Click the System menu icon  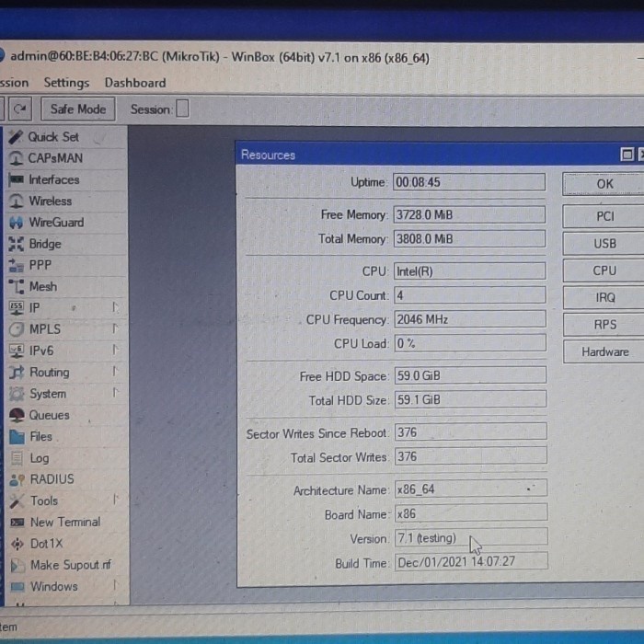click(17, 394)
